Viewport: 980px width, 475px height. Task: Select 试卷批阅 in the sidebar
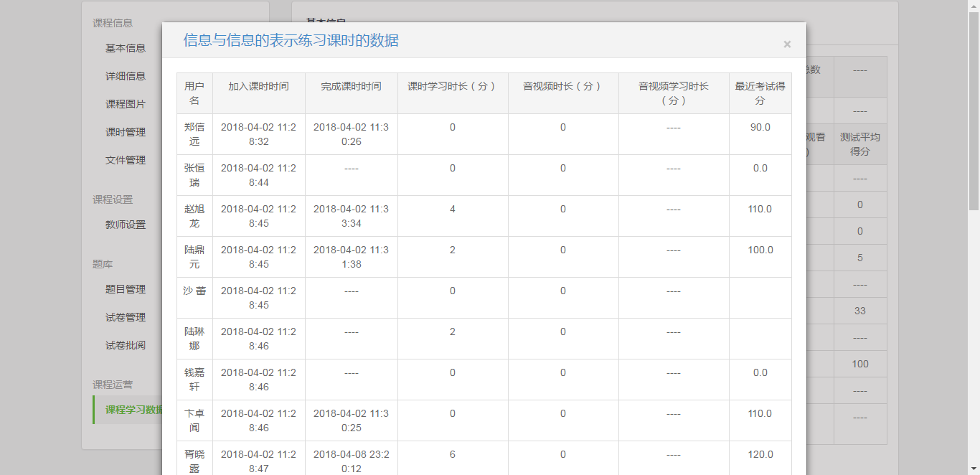[126, 345]
